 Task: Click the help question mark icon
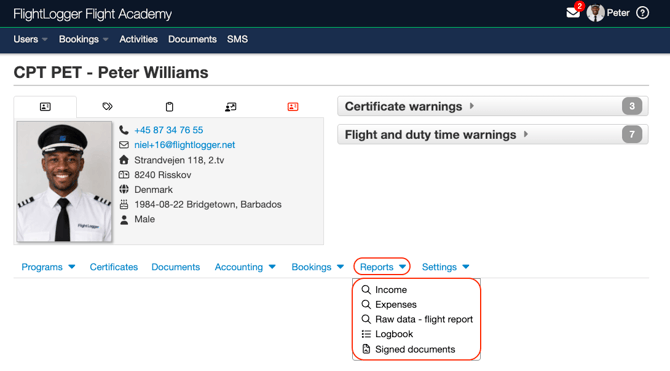click(x=642, y=13)
